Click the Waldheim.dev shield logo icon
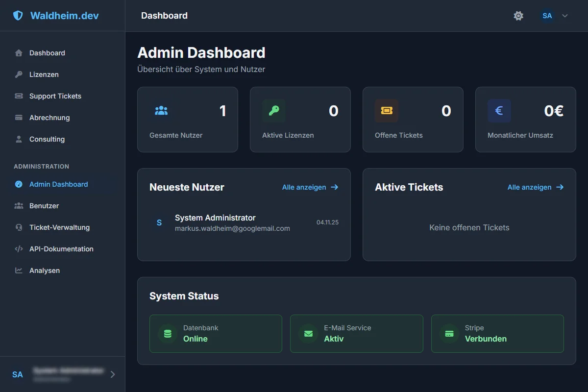 click(18, 16)
